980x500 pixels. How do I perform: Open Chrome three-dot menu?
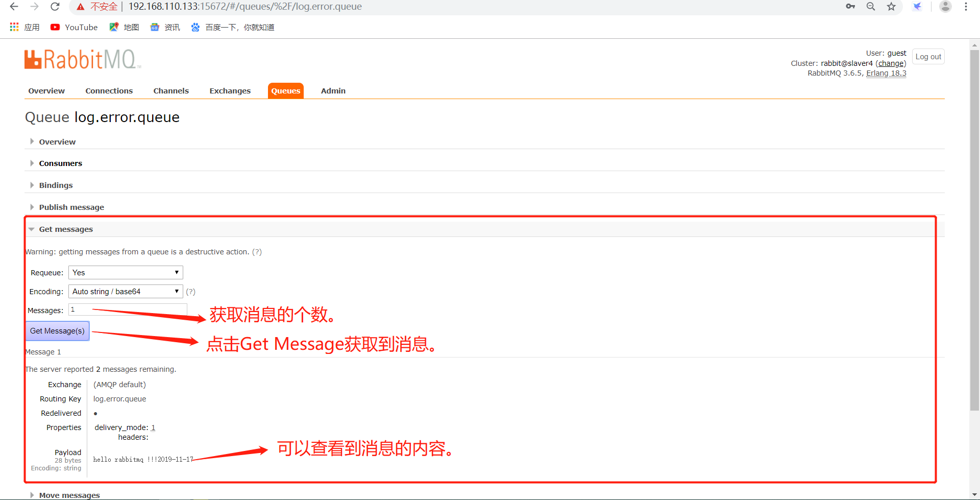[x=966, y=7]
